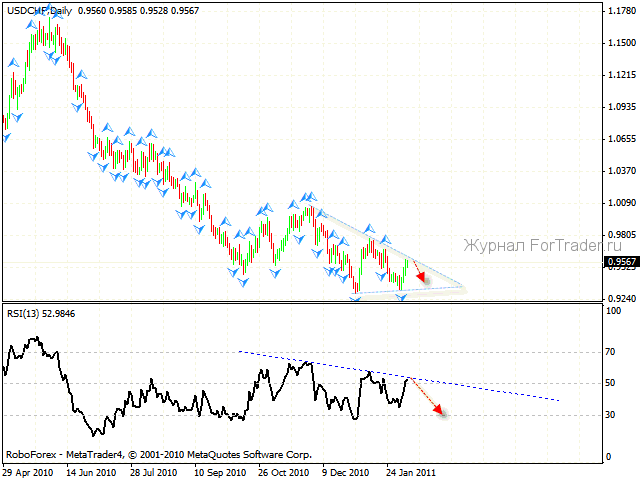Click the red forecast arrow on price chart

[418, 272]
